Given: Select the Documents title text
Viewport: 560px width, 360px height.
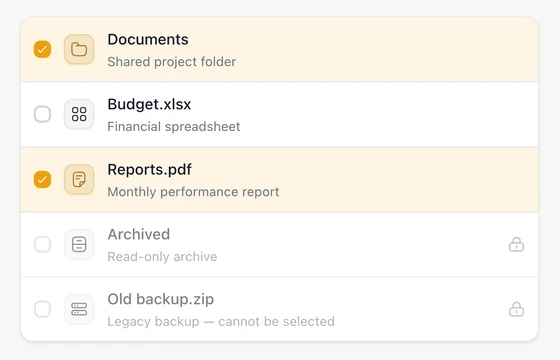Looking at the screenshot, I should point(148,39).
